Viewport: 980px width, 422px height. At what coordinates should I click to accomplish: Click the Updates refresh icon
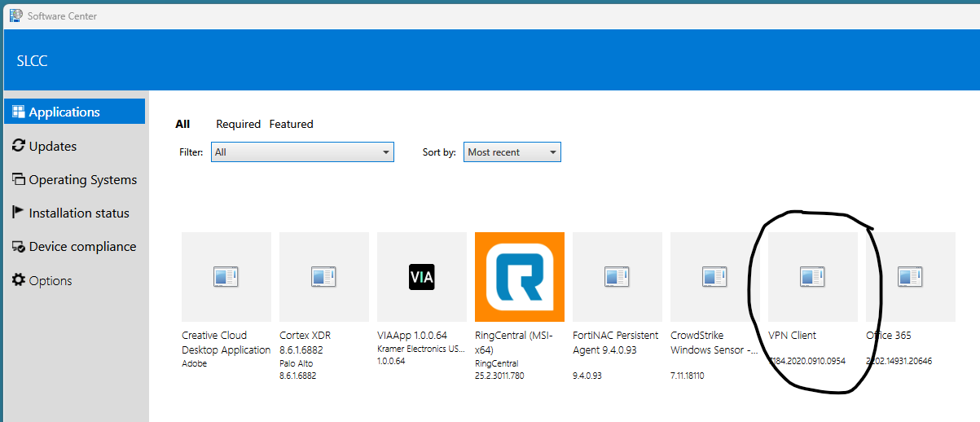pyautogui.click(x=19, y=146)
